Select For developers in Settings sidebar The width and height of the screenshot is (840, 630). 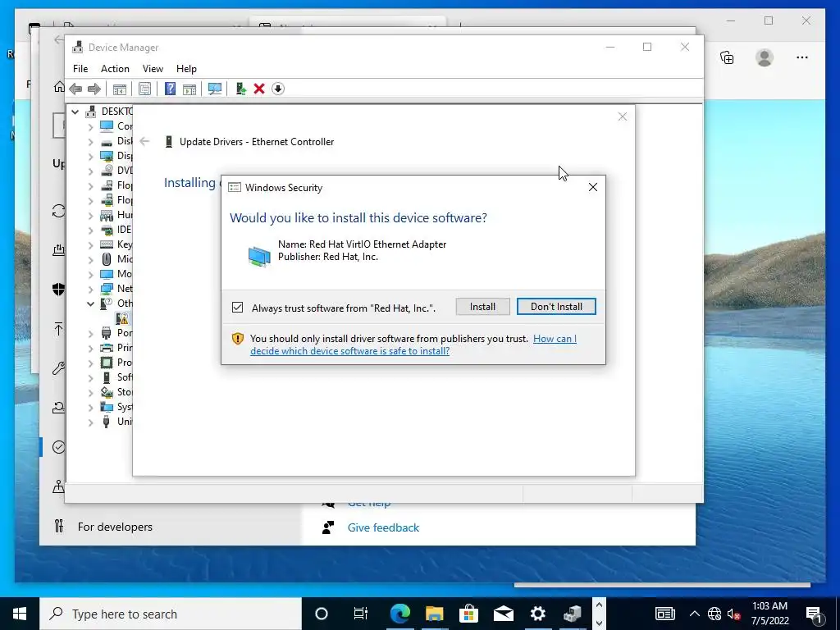[115, 527]
